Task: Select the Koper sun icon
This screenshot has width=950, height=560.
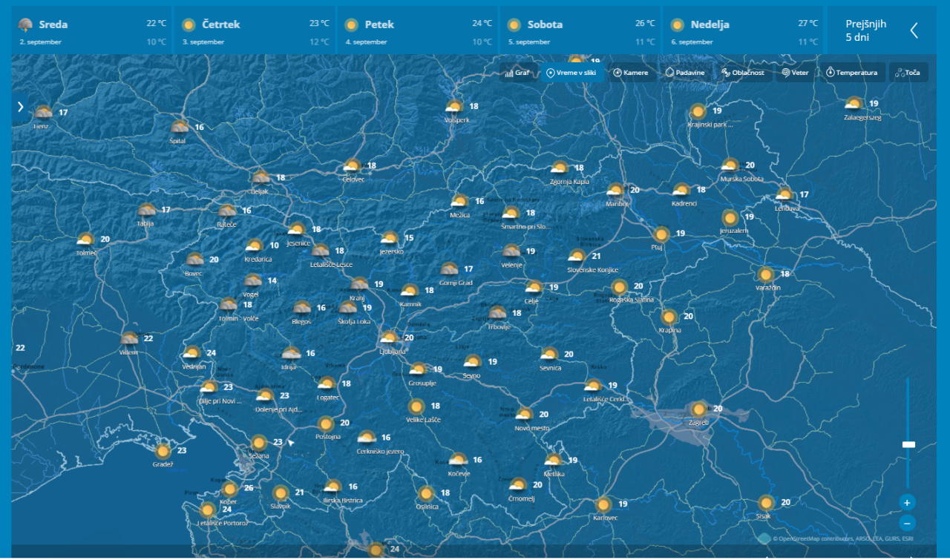Action: coord(230,490)
